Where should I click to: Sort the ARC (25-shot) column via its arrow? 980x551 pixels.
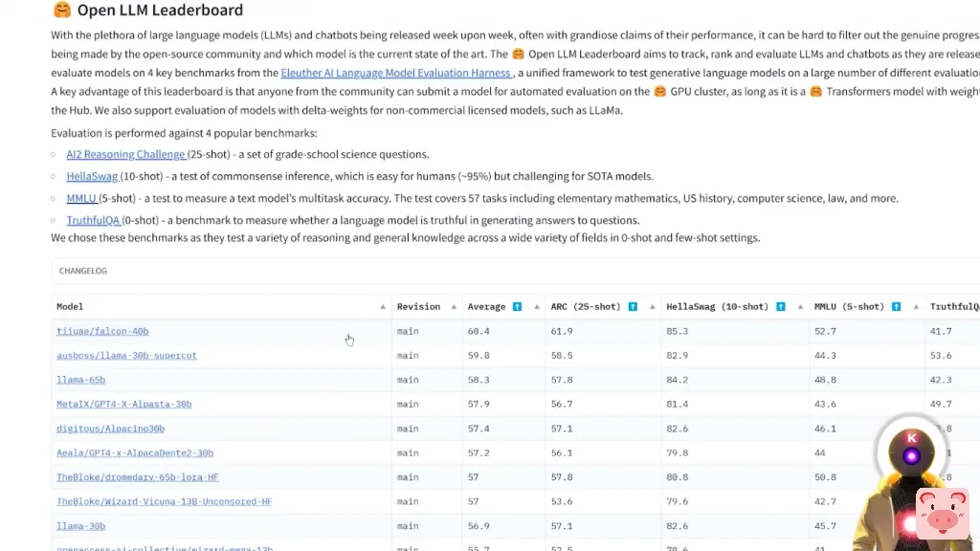click(653, 307)
